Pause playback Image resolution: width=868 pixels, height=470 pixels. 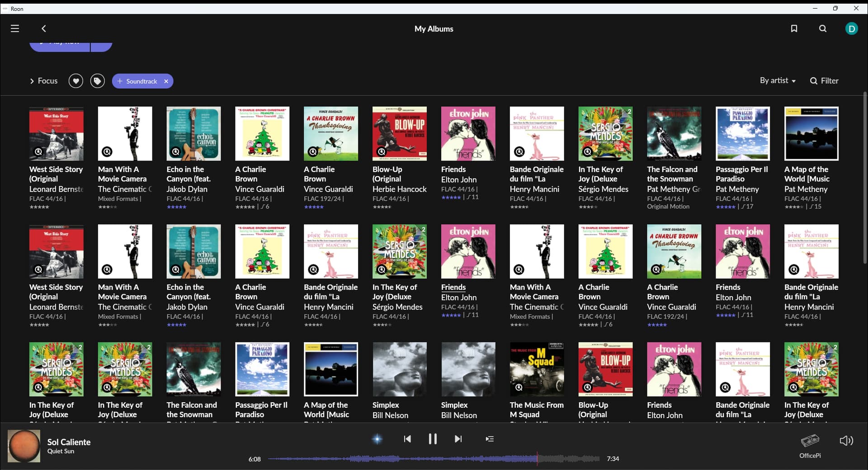pos(433,439)
